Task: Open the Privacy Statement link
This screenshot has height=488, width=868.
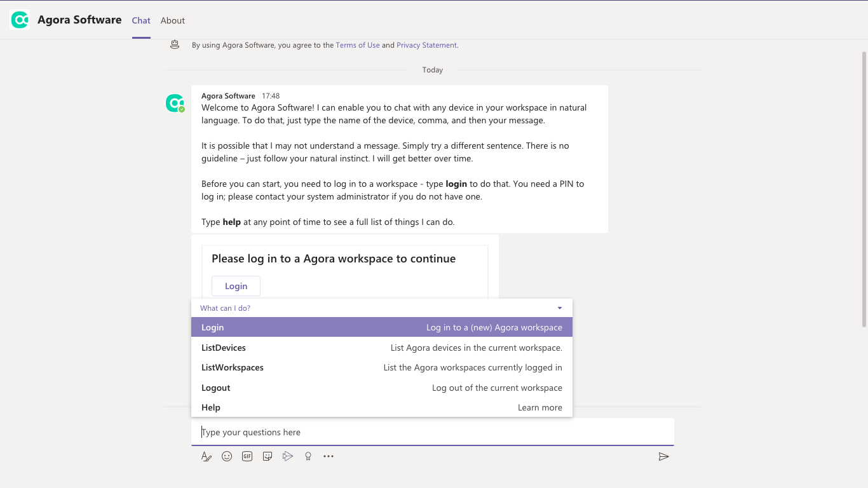Action: pos(426,45)
